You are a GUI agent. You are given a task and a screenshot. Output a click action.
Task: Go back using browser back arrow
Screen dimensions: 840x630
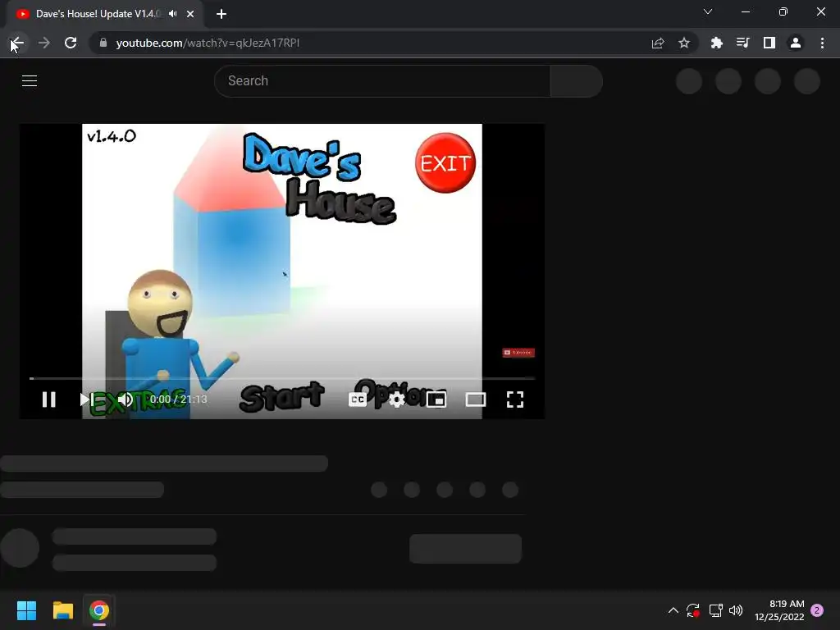click(18, 43)
